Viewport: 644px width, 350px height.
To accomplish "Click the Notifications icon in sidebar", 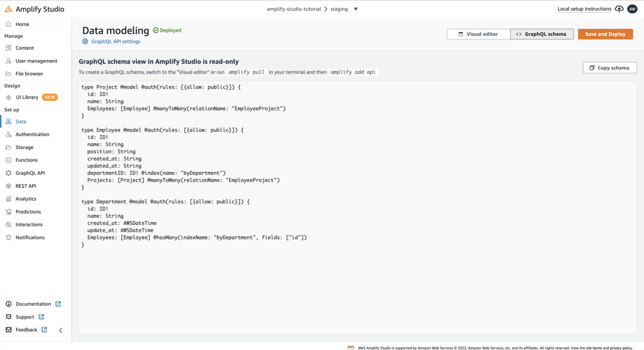I will [x=9, y=237].
